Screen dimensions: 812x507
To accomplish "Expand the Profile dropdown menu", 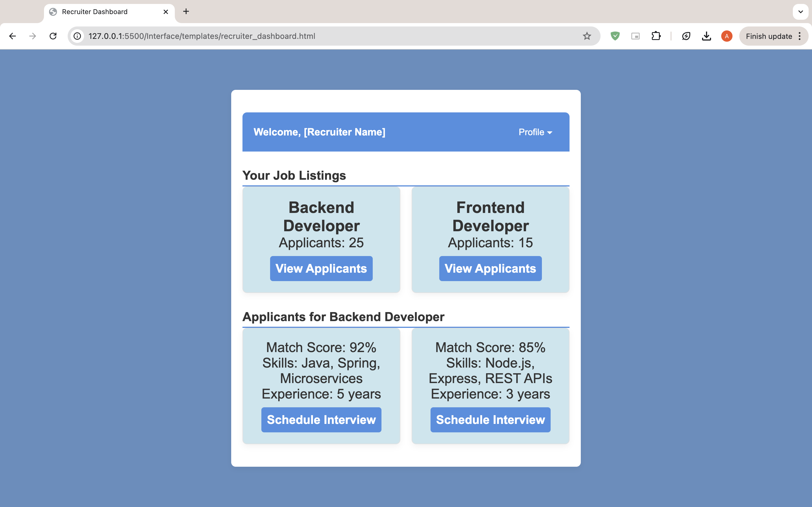I will (x=535, y=132).
